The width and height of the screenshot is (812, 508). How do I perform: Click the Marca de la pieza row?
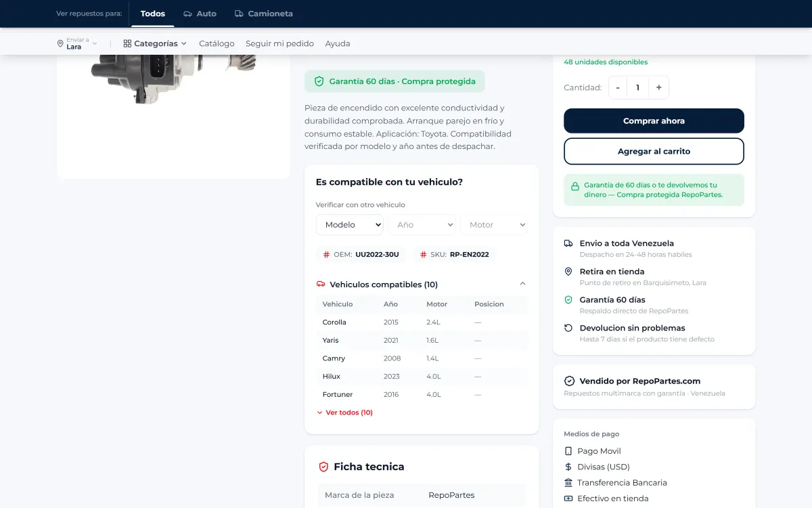[x=422, y=495]
